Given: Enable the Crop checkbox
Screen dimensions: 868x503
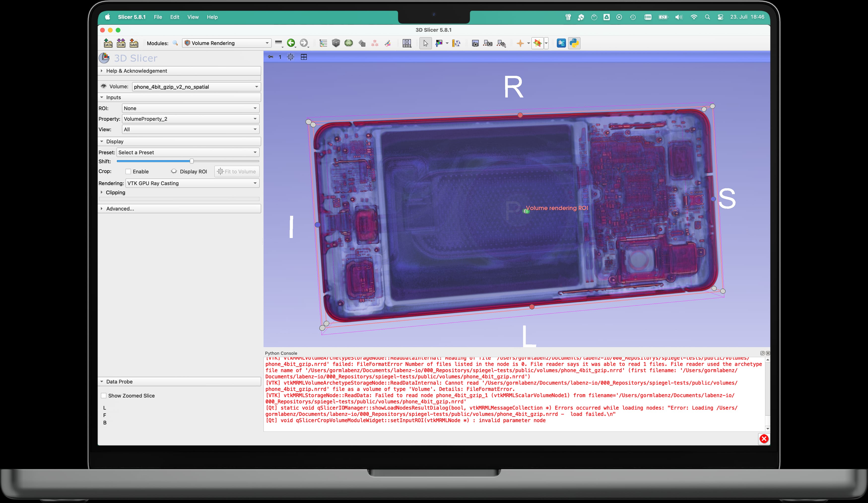Looking at the screenshot, I should coord(128,171).
